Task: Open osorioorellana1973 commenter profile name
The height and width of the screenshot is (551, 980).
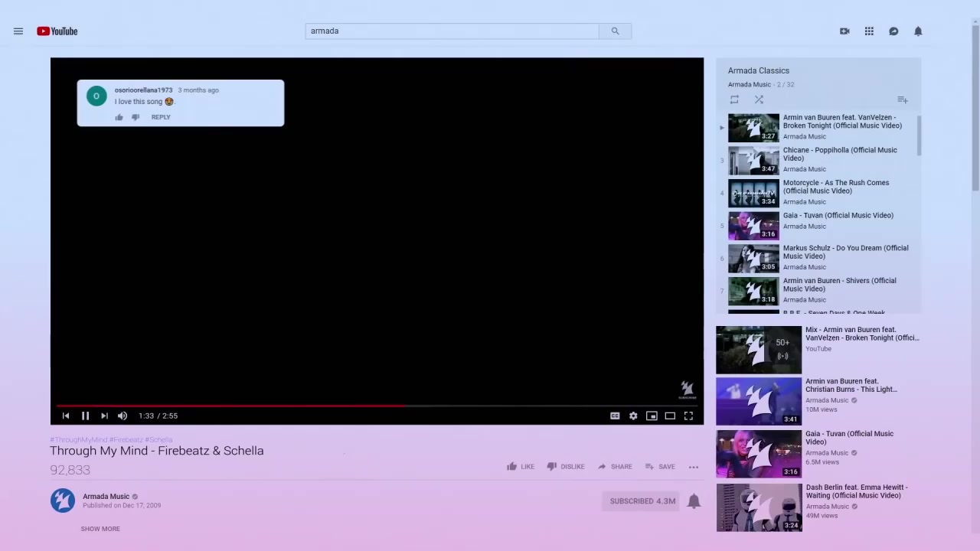Action: [x=143, y=90]
